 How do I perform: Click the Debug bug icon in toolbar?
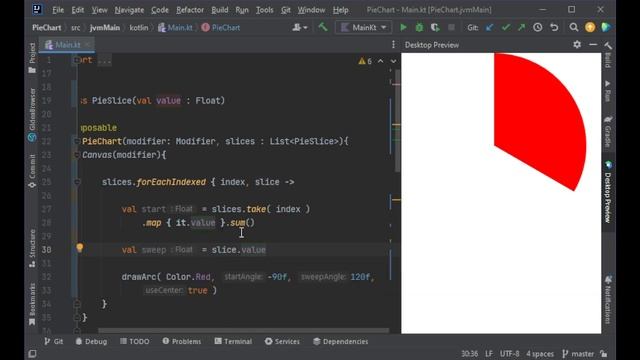tap(419, 27)
